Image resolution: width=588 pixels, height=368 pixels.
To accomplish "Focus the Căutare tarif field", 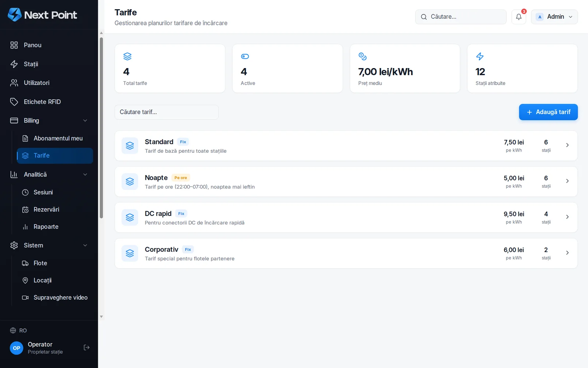I will [x=166, y=112].
